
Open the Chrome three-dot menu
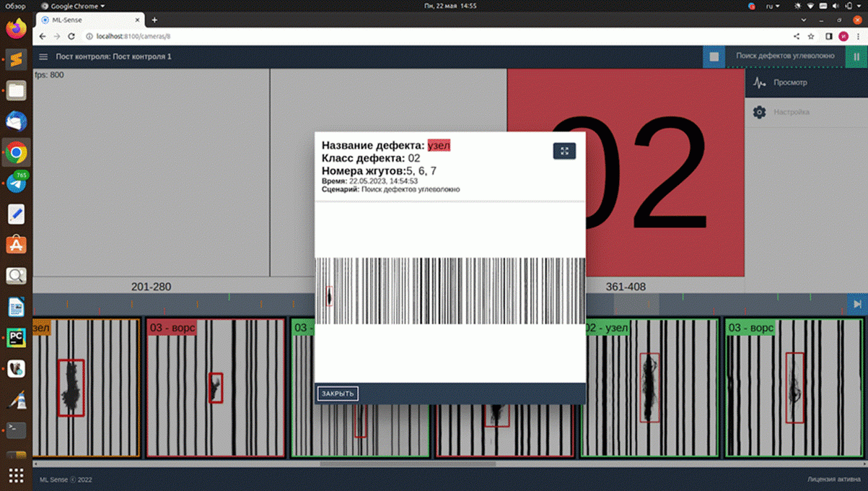coord(858,36)
